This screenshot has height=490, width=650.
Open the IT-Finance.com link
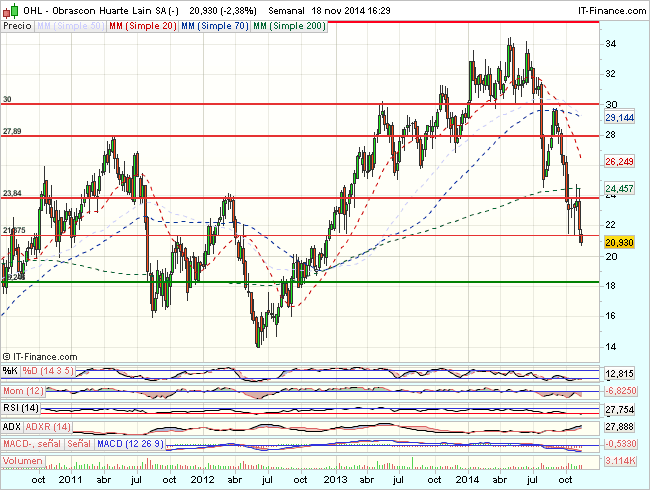coord(603,8)
